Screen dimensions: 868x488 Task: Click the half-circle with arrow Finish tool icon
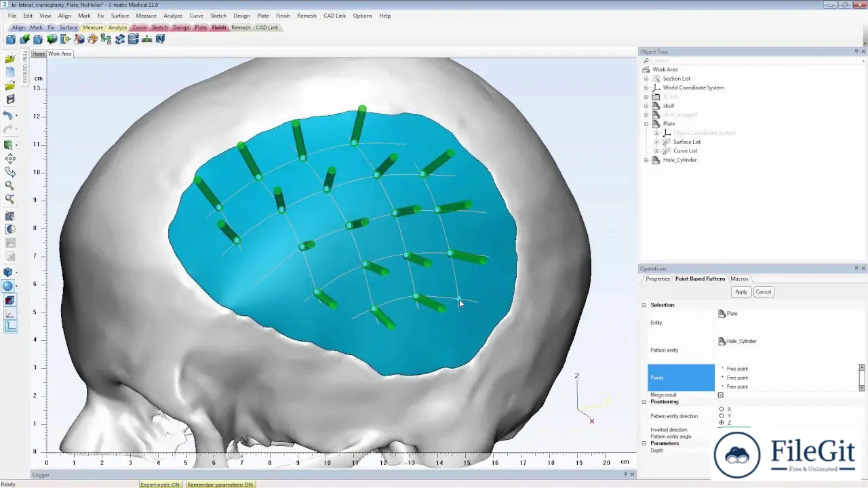pos(66,39)
